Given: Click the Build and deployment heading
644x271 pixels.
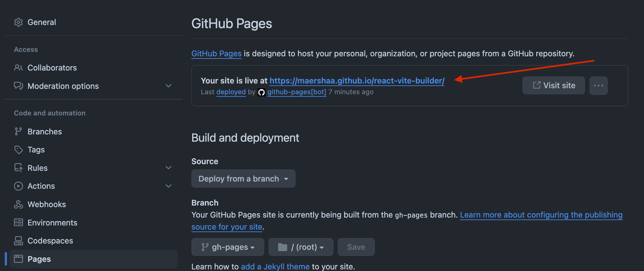Looking at the screenshot, I should pyautogui.click(x=245, y=138).
